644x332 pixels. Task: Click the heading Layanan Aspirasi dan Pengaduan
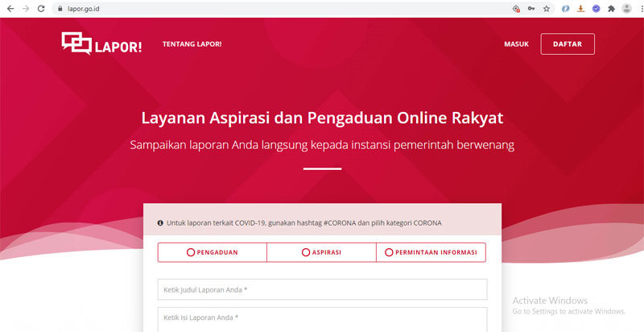click(322, 118)
